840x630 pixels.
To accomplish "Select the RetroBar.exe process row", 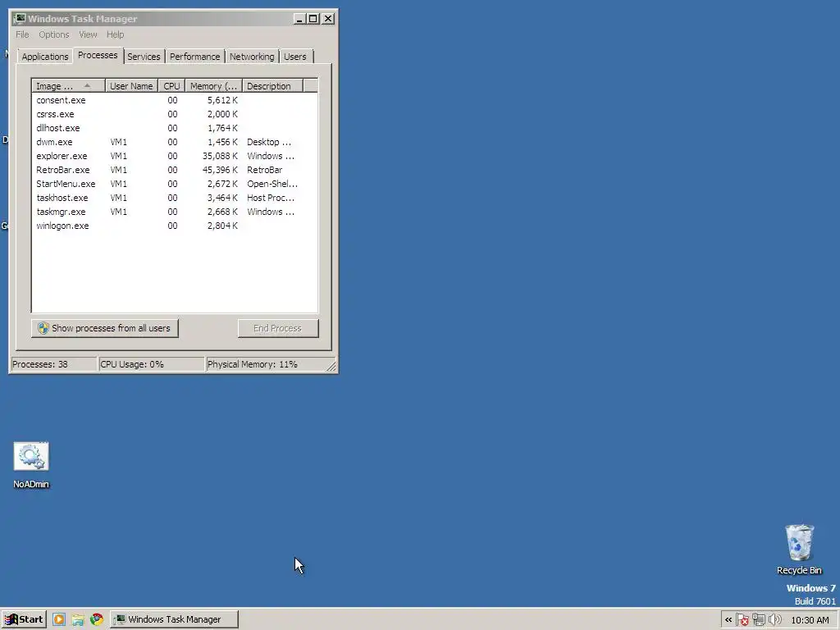I will [x=175, y=170].
